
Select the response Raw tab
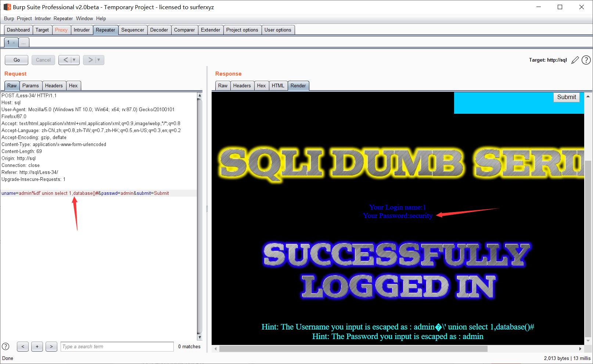(x=223, y=85)
